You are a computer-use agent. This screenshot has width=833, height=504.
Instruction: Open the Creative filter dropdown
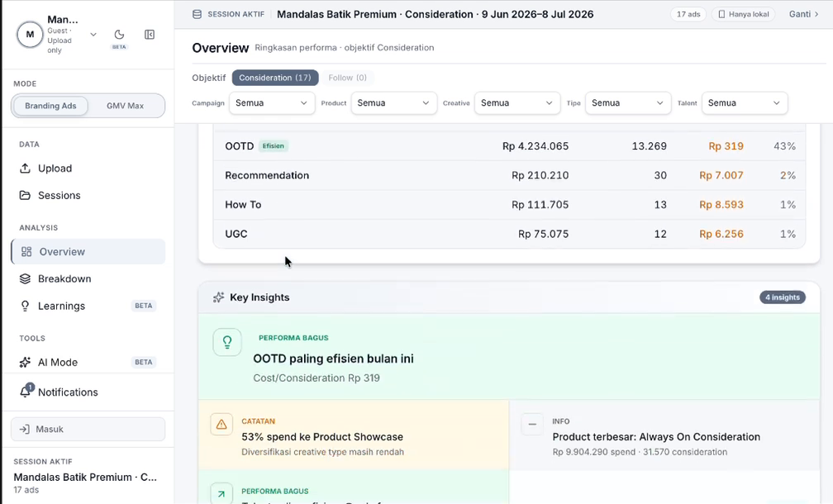[x=517, y=103]
